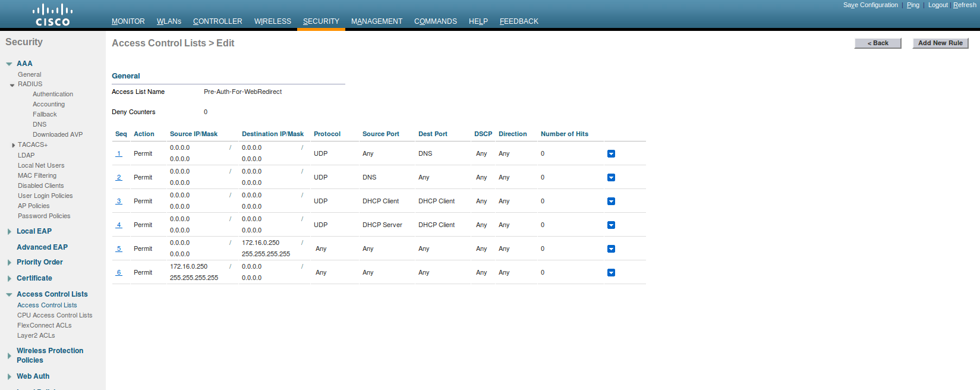This screenshot has width=980, height=390.
Task: Open the WIRELESS menu tab
Action: click(x=272, y=21)
